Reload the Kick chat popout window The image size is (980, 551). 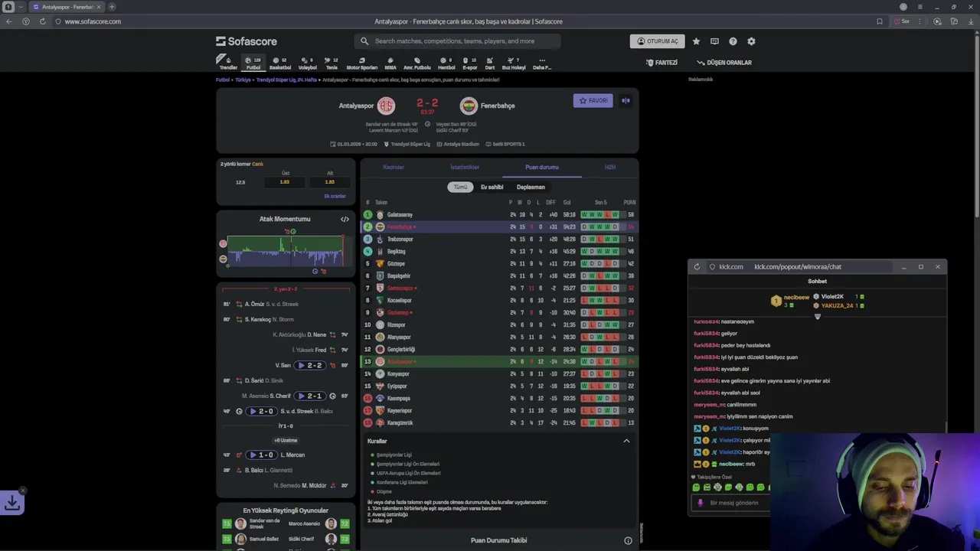(697, 266)
